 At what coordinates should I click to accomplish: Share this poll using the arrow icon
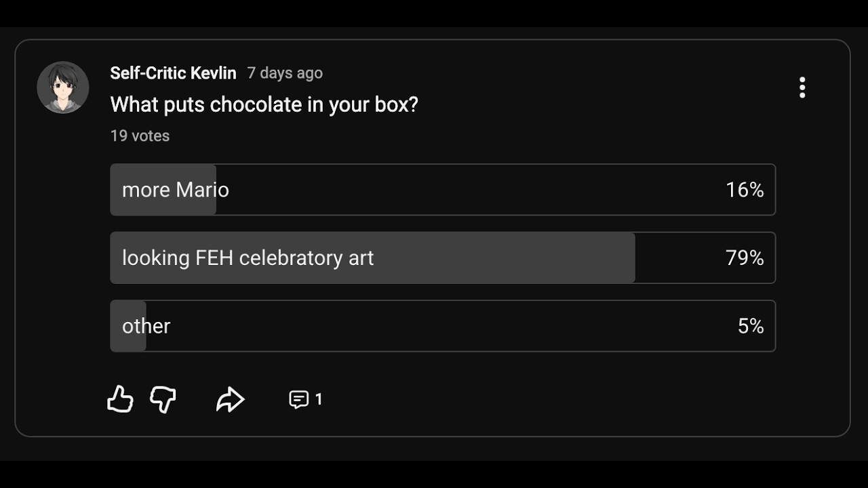[x=230, y=399]
